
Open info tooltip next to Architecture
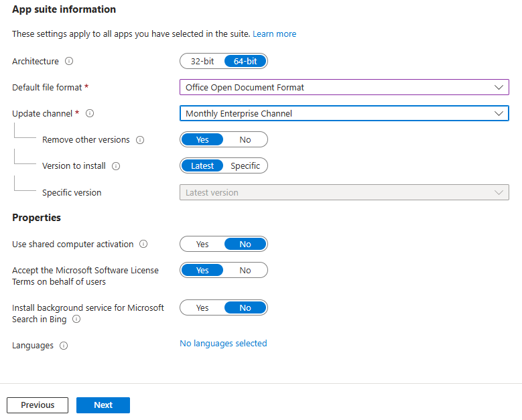coord(69,61)
